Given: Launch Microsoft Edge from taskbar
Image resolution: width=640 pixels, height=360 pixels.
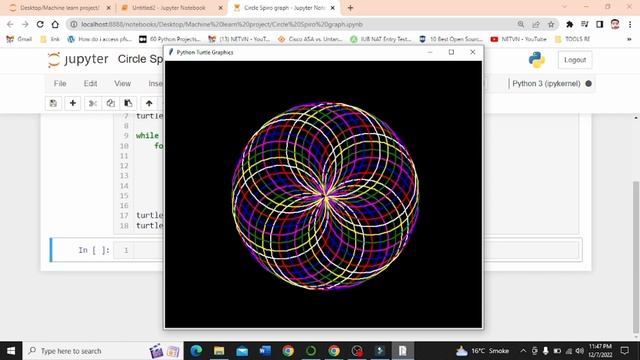Looking at the screenshot, I should click(x=196, y=351).
